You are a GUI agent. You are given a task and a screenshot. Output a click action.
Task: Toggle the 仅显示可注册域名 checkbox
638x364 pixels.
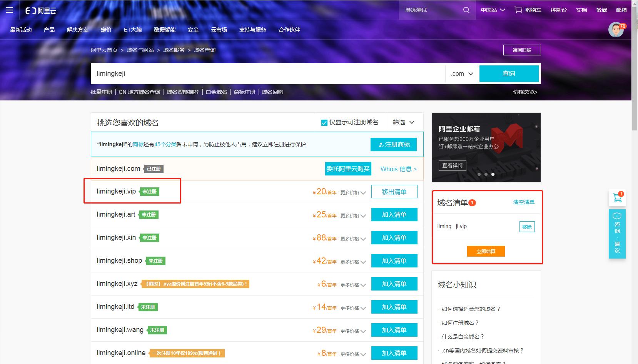324,122
